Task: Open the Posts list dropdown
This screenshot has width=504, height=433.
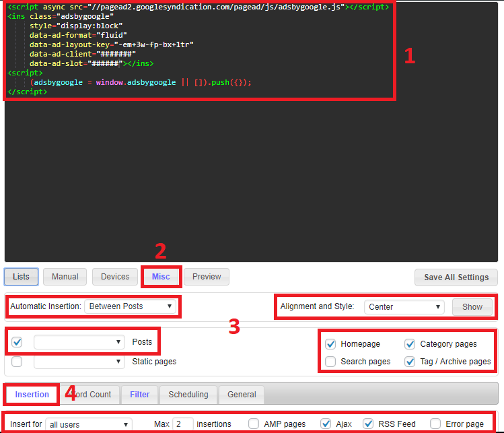Action: click(79, 342)
